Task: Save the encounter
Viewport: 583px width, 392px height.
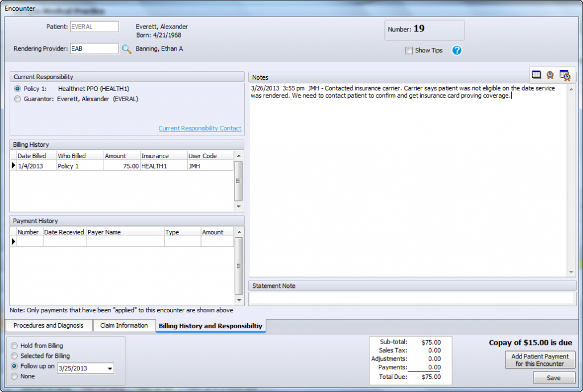Action: tap(554, 378)
